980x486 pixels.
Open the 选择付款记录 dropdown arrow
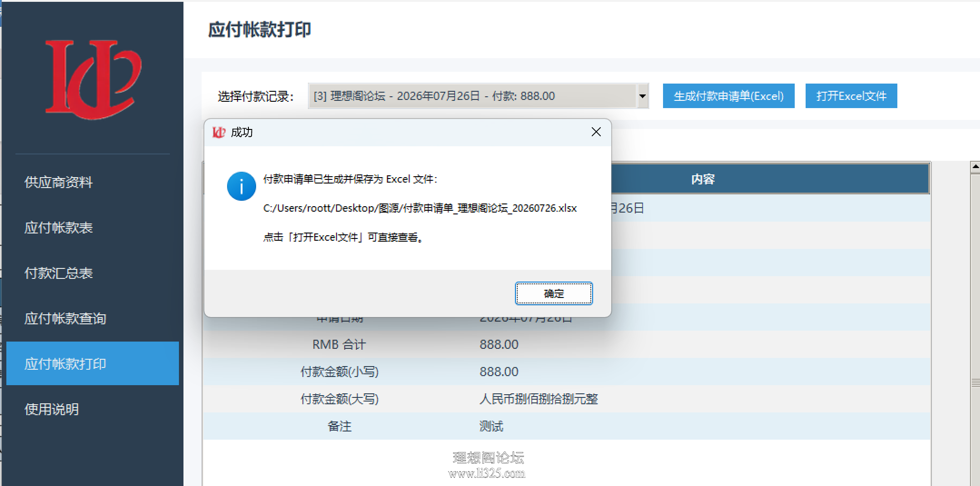pyautogui.click(x=643, y=96)
